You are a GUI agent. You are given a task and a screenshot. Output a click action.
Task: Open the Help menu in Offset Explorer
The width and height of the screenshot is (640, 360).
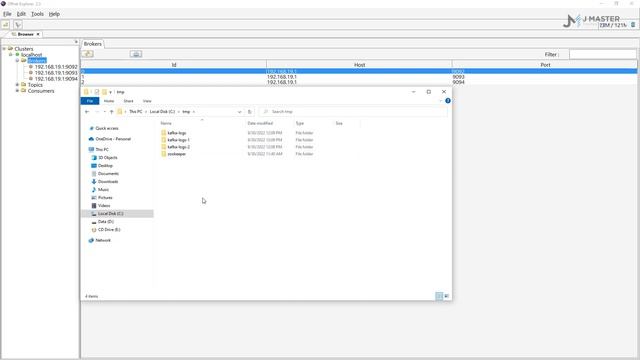point(54,14)
